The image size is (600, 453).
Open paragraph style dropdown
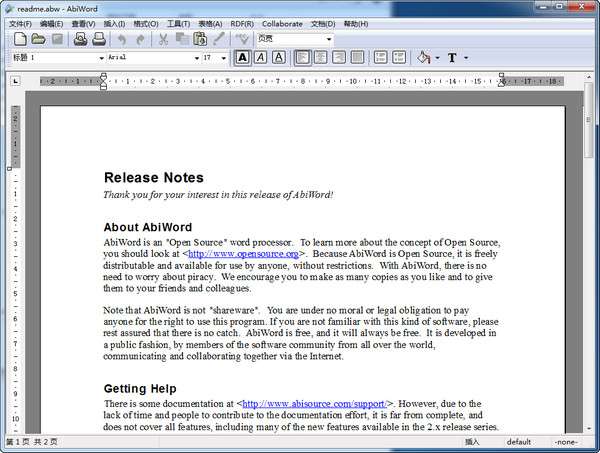(101, 58)
